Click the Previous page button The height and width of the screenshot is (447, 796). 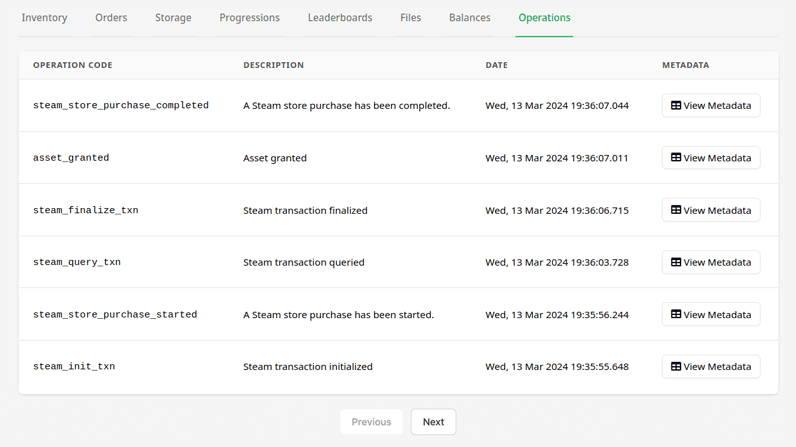pyautogui.click(x=371, y=422)
